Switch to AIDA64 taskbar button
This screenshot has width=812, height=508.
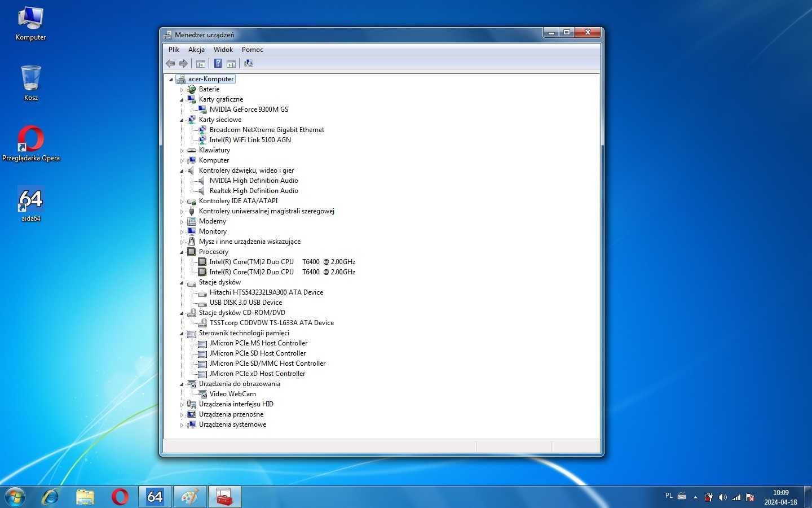pos(155,497)
